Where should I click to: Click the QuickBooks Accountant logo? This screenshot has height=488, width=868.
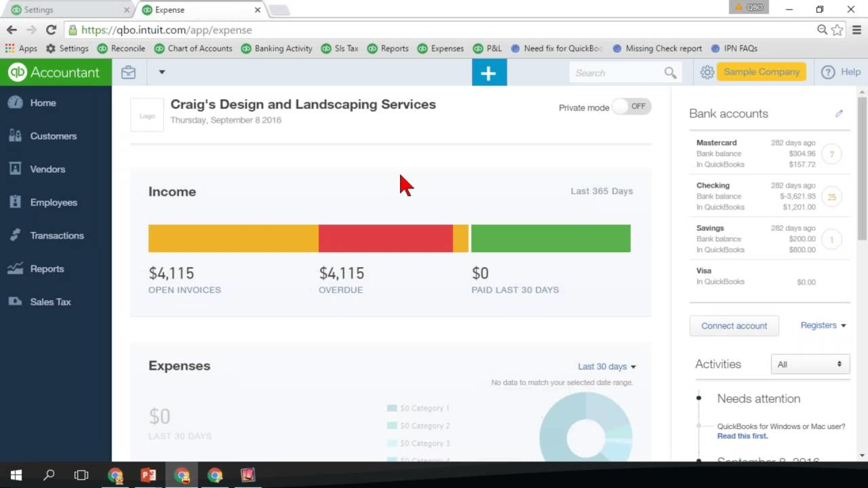point(55,73)
